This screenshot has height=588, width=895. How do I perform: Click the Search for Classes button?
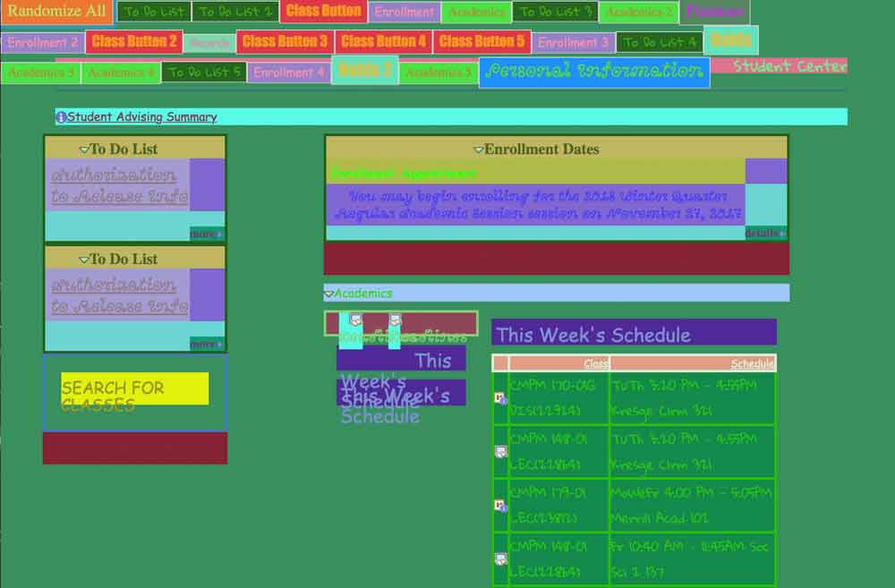pos(135,388)
